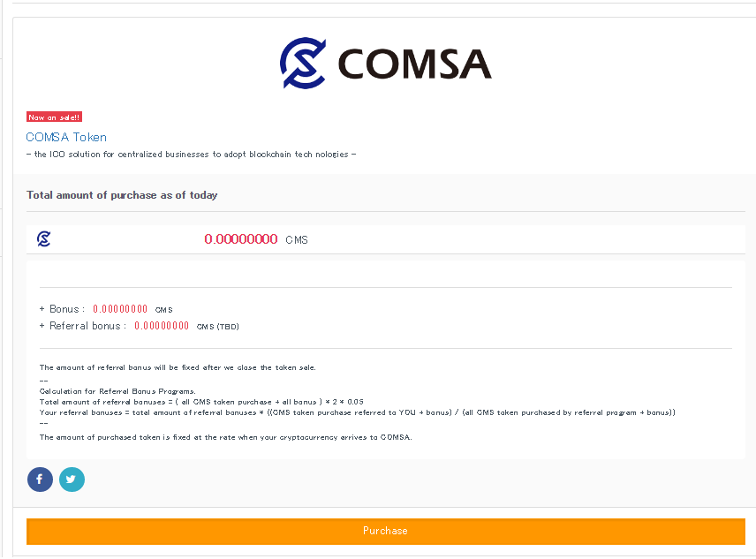The height and width of the screenshot is (559, 756).
Task: Click the red 'Now on sale!!' badge
Action: tap(54, 117)
